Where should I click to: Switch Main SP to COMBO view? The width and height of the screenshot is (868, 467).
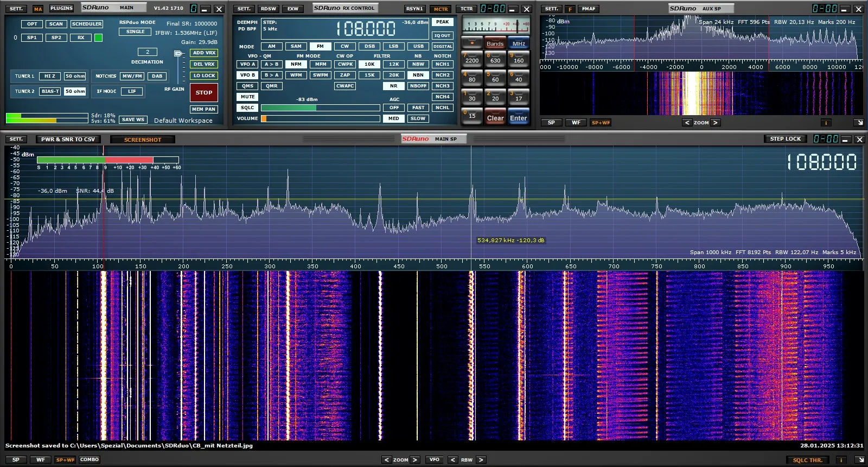90,460
